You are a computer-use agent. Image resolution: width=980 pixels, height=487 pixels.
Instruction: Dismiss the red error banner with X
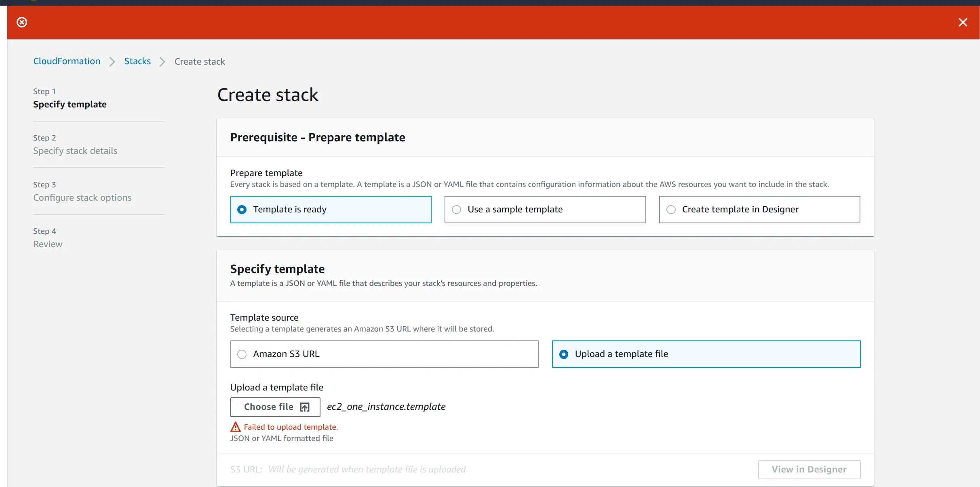(963, 22)
